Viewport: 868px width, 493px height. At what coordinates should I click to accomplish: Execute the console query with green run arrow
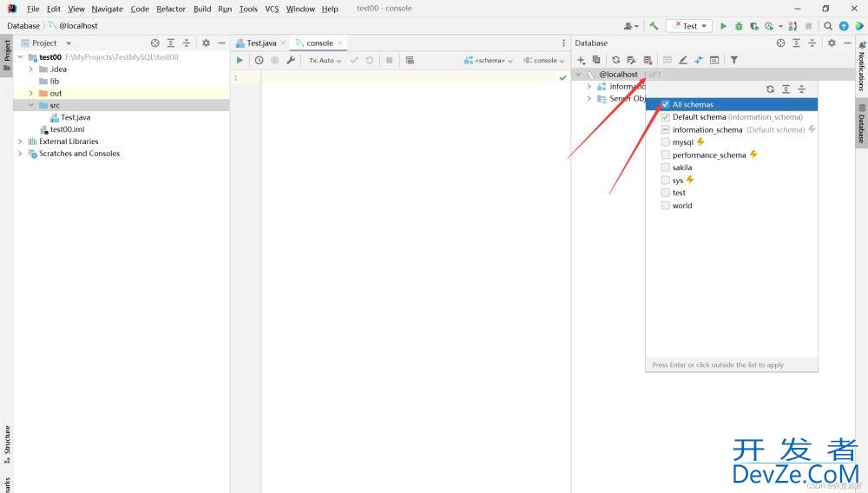coord(240,60)
